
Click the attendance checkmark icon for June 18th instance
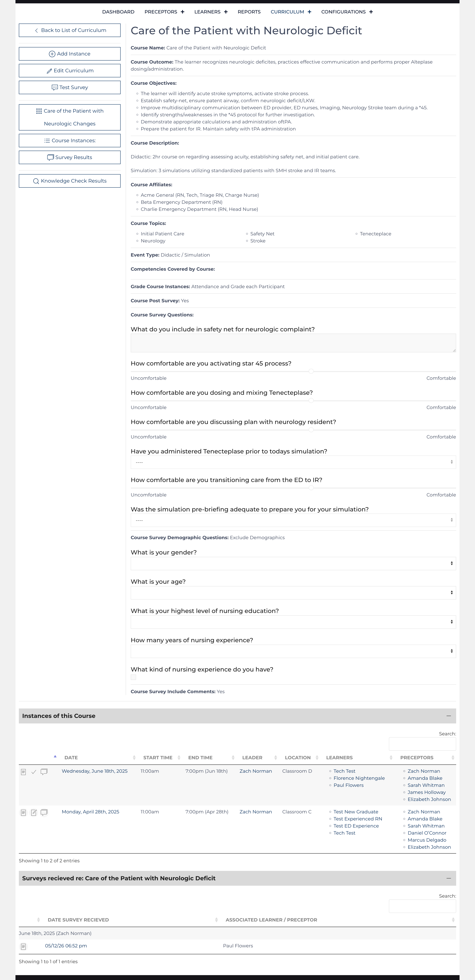[x=34, y=772]
